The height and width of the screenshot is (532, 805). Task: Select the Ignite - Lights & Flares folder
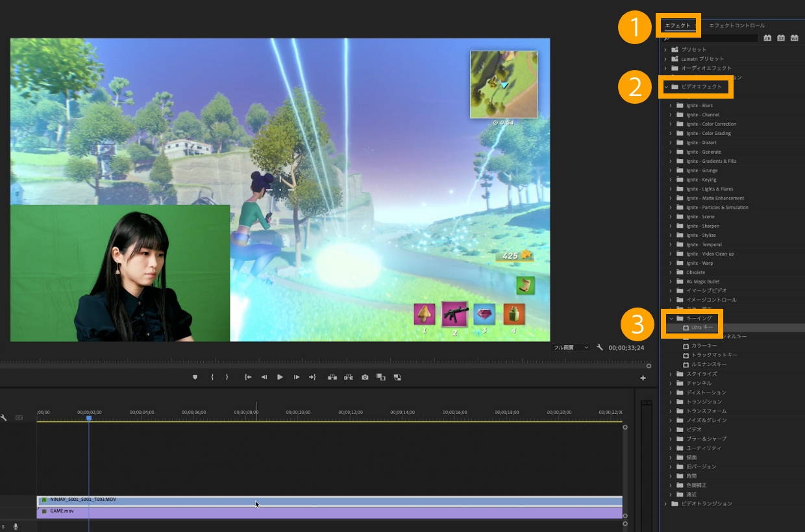[710, 189]
